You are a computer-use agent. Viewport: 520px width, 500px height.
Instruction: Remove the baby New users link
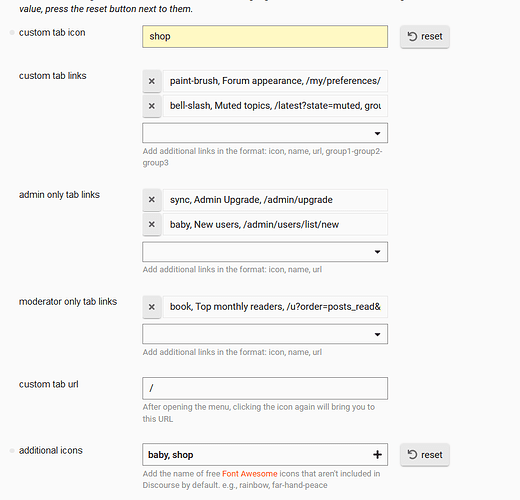click(x=152, y=224)
